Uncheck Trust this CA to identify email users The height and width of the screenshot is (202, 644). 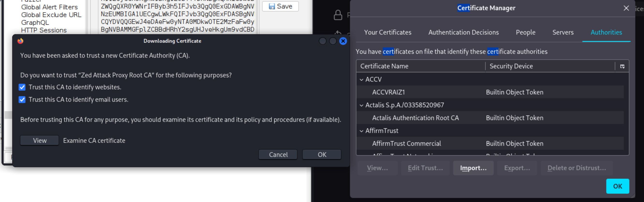tap(22, 100)
